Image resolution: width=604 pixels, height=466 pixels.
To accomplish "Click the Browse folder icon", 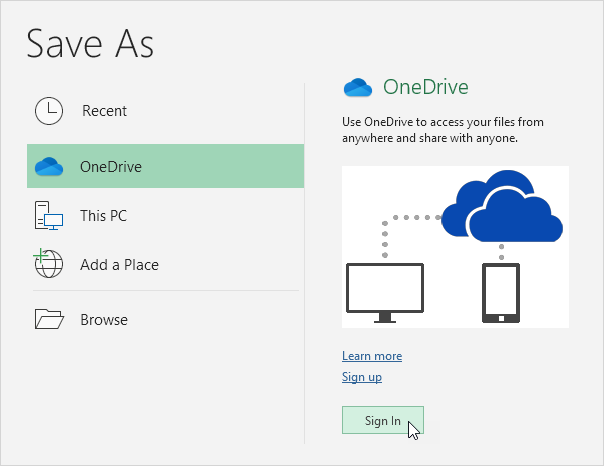I will point(49,319).
